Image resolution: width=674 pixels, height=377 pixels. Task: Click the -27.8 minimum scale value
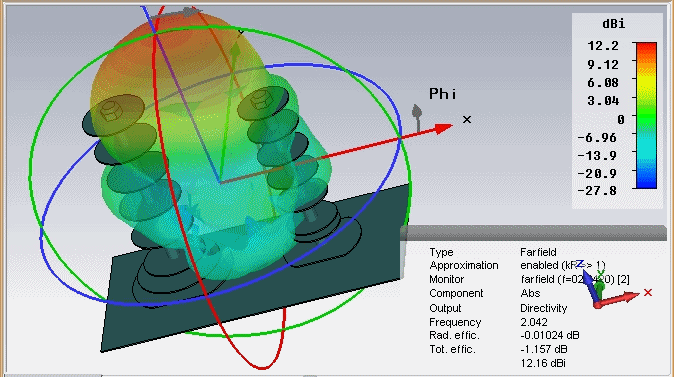click(x=598, y=190)
